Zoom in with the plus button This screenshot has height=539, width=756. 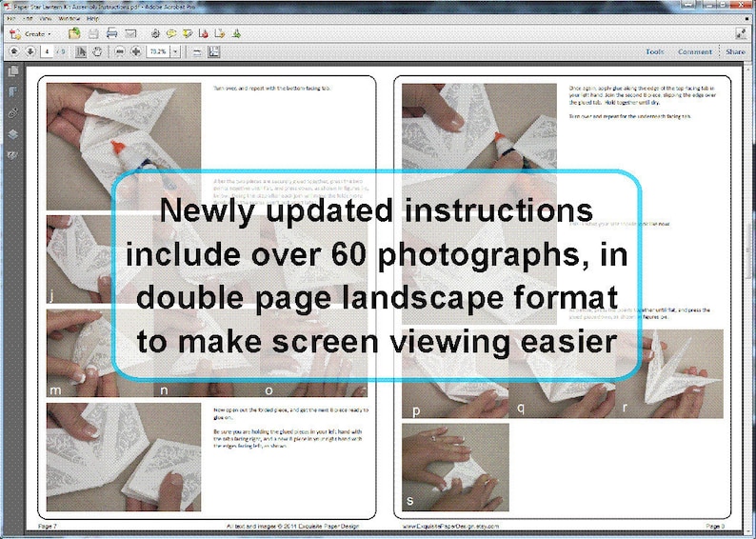coord(136,51)
